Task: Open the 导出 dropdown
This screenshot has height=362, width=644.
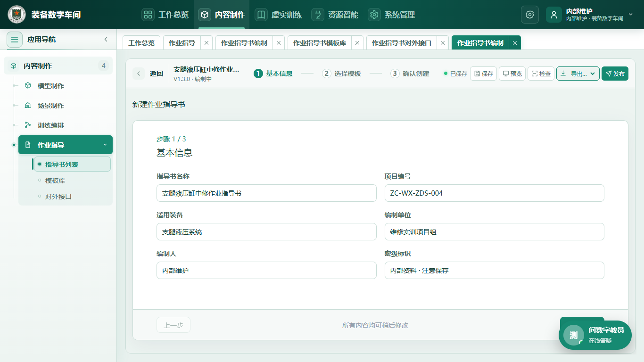Action: 578,74
